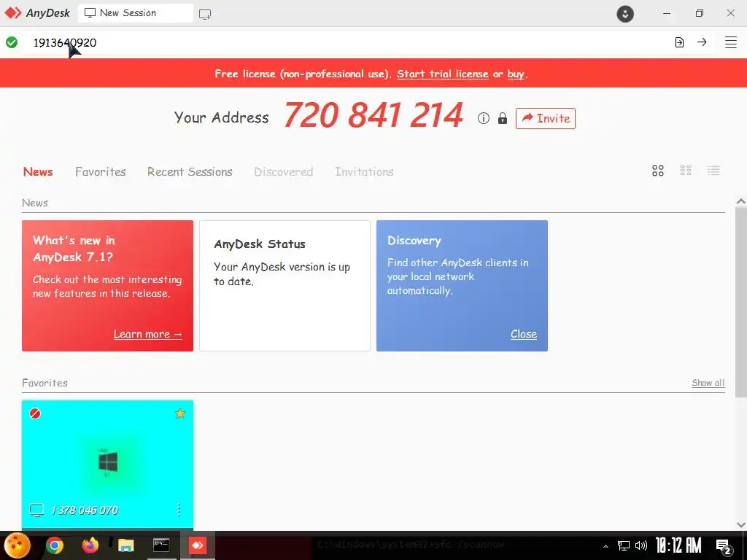Click the network icon in system tray
This screenshot has height=560, width=747.
[x=623, y=545]
